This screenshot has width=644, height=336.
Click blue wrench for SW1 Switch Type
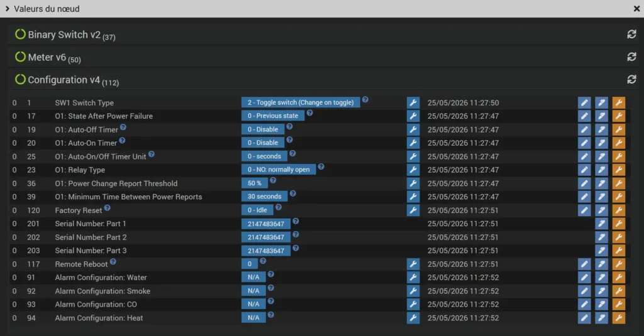point(413,102)
